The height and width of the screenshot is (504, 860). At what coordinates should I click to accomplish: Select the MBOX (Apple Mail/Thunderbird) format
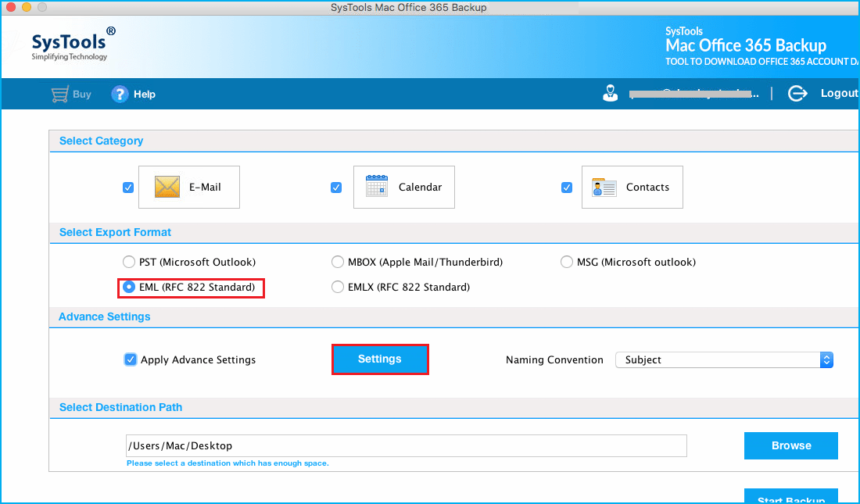point(337,262)
